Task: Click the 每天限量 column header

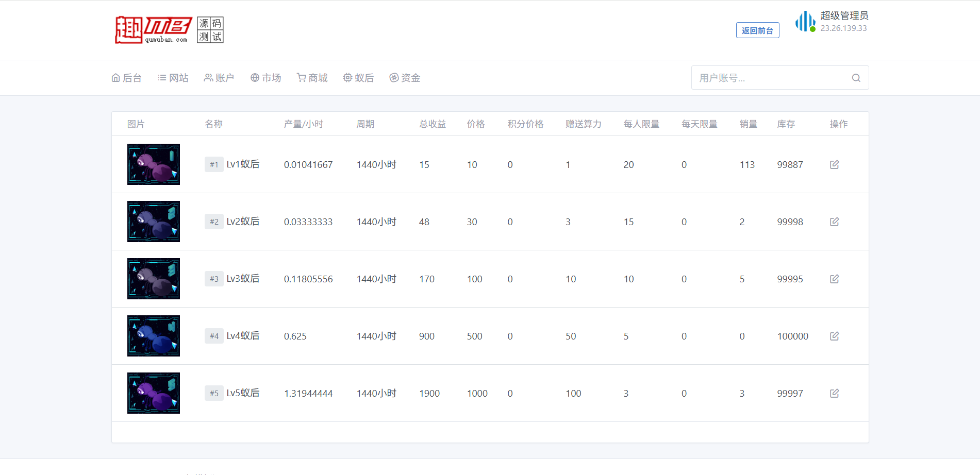Action: click(700, 124)
